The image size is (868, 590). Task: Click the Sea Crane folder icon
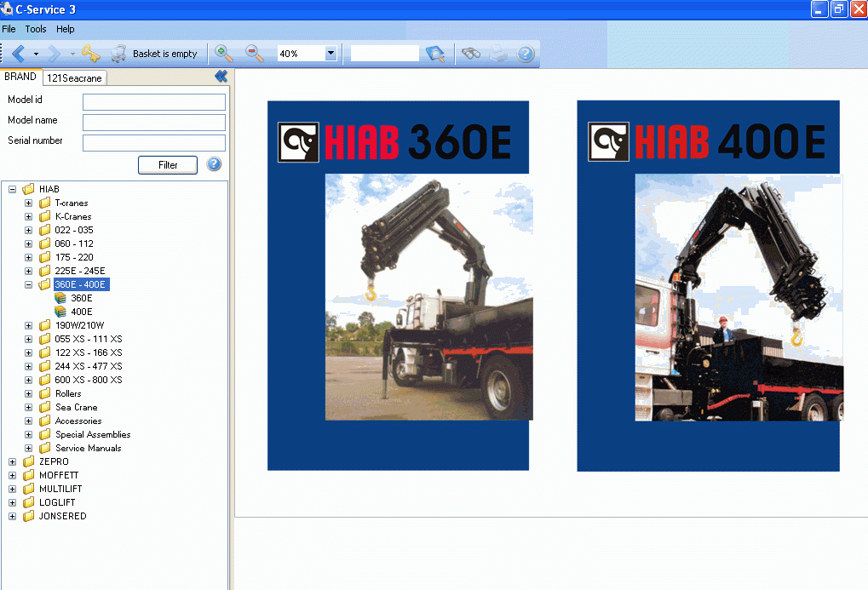[45, 407]
